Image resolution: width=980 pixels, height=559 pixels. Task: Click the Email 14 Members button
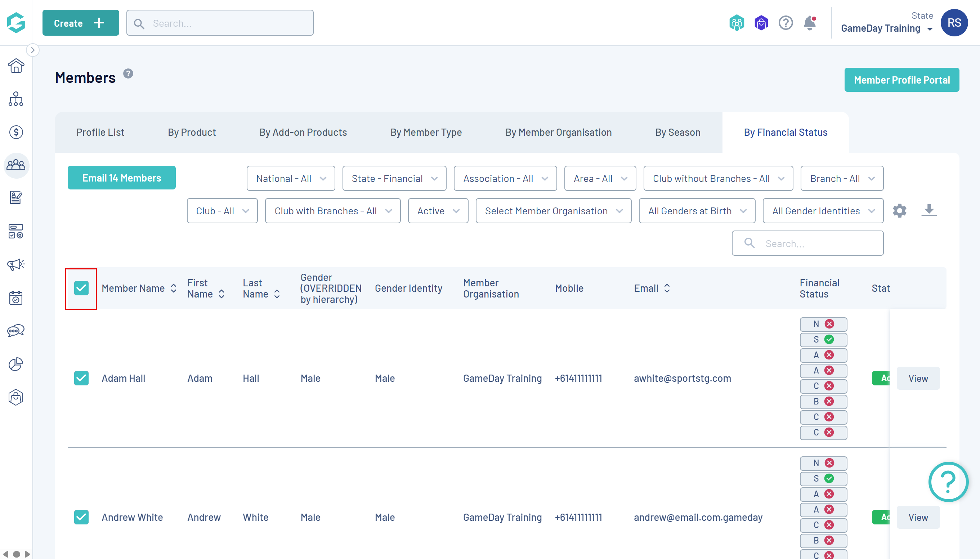click(x=121, y=178)
